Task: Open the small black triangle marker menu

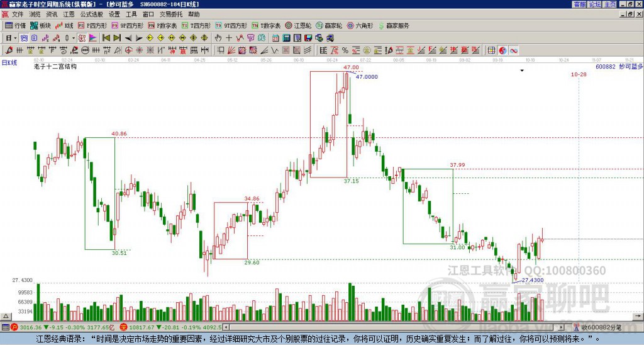Action: (522, 71)
